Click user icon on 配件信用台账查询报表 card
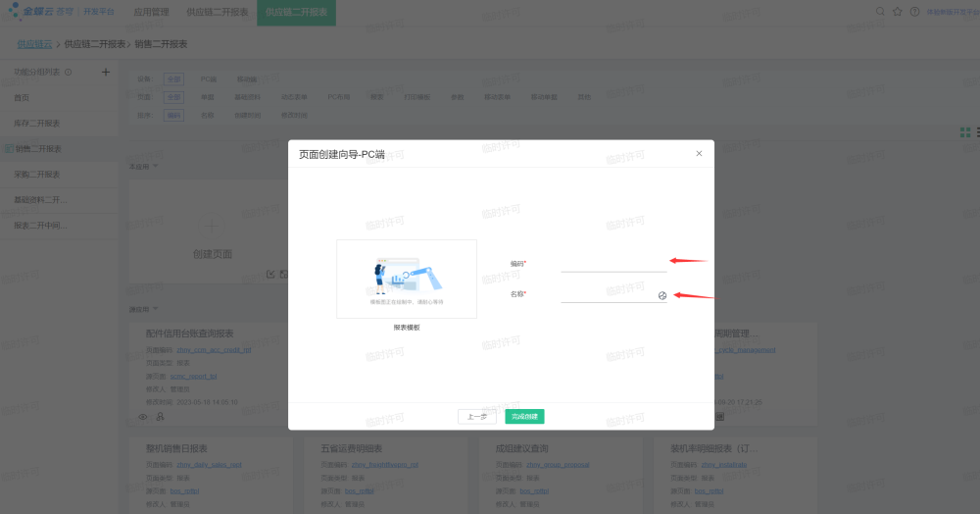The width and height of the screenshot is (980, 514). coord(161,417)
